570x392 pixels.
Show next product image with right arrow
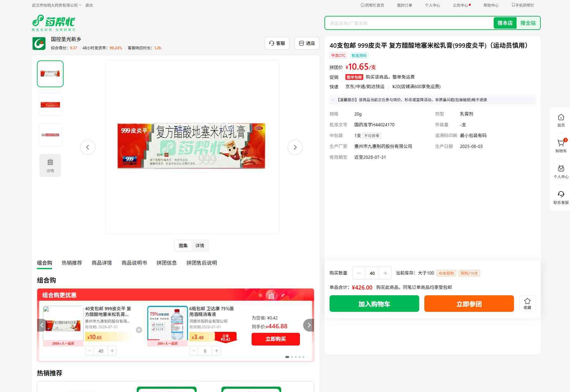point(295,147)
